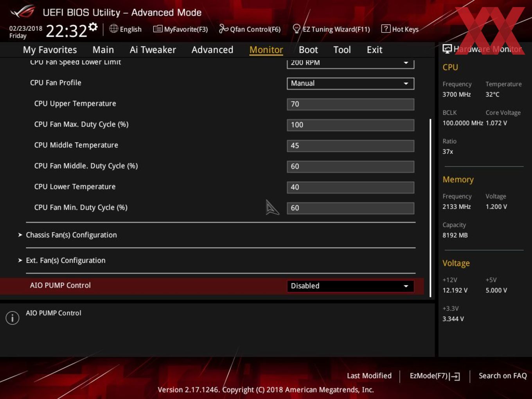Click the 12.192 V reading
Screen dimensions: 532x399
tap(455, 290)
